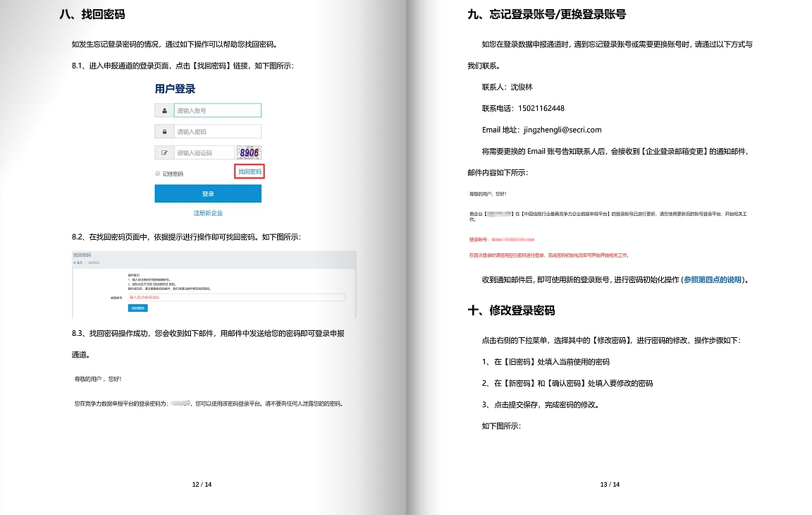812x515 pixels.
Task: Open the 找回密码 link in the login form
Action: [x=250, y=171]
